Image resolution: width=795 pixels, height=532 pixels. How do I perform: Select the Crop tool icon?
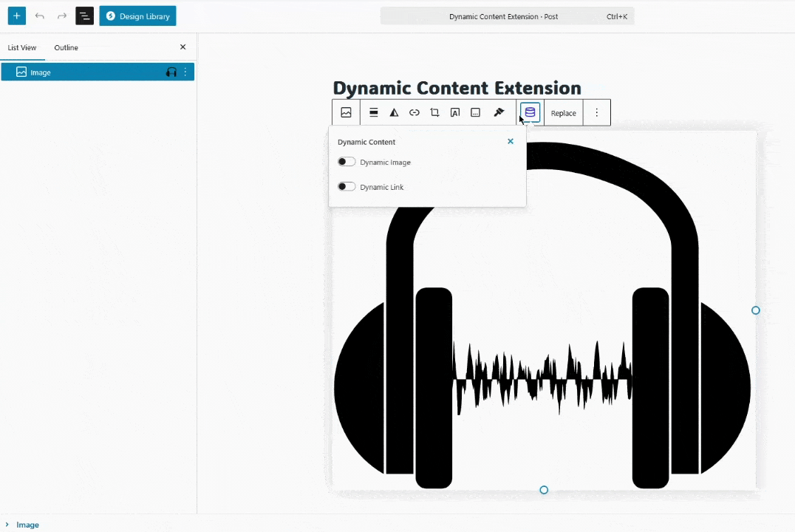click(434, 113)
